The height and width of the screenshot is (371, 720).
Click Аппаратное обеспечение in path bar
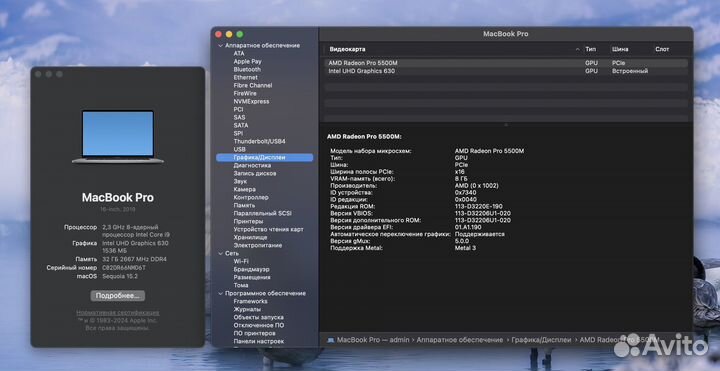click(x=460, y=340)
